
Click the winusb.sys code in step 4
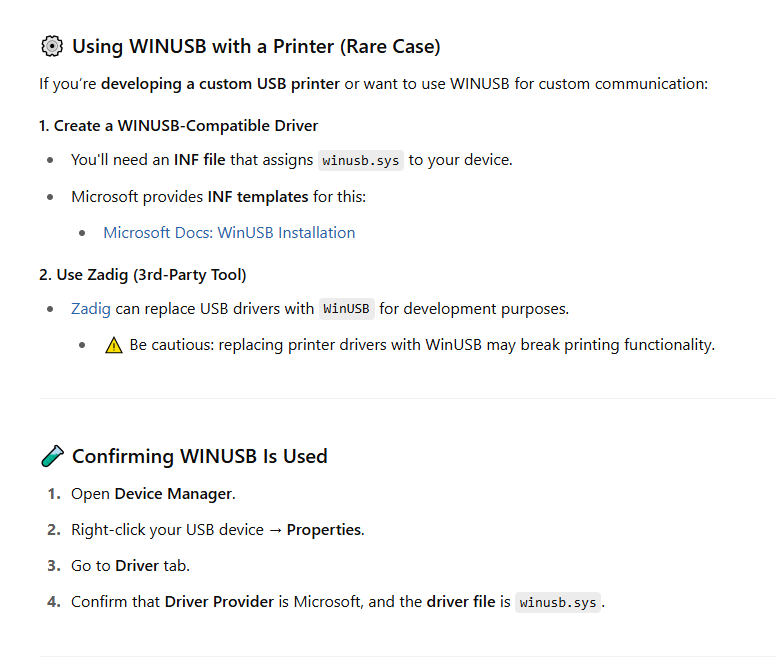pos(558,602)
